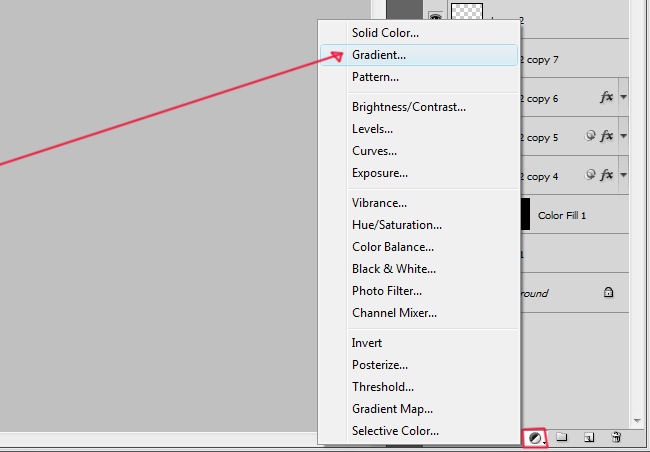
Task: Add Hue/Saturation adjustment layer
Action: click(419, 225)
